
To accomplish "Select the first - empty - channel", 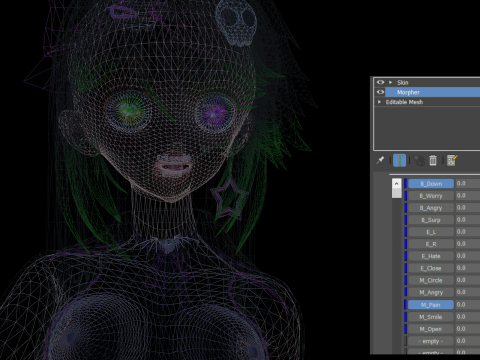I will 431,341.
